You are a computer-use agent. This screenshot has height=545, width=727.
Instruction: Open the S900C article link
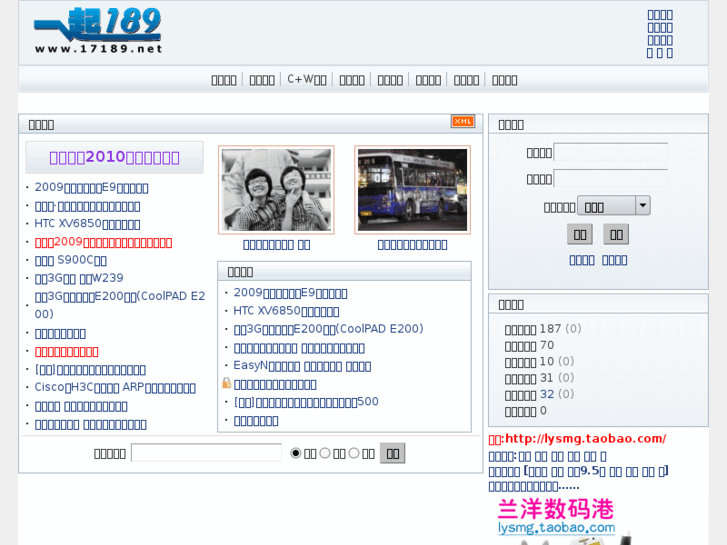70,260
